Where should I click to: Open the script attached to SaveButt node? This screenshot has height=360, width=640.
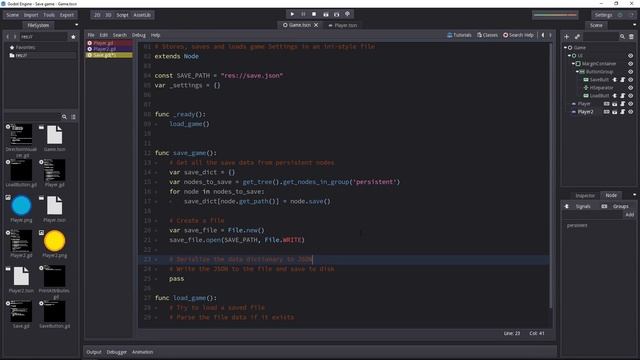coord(622,80)
